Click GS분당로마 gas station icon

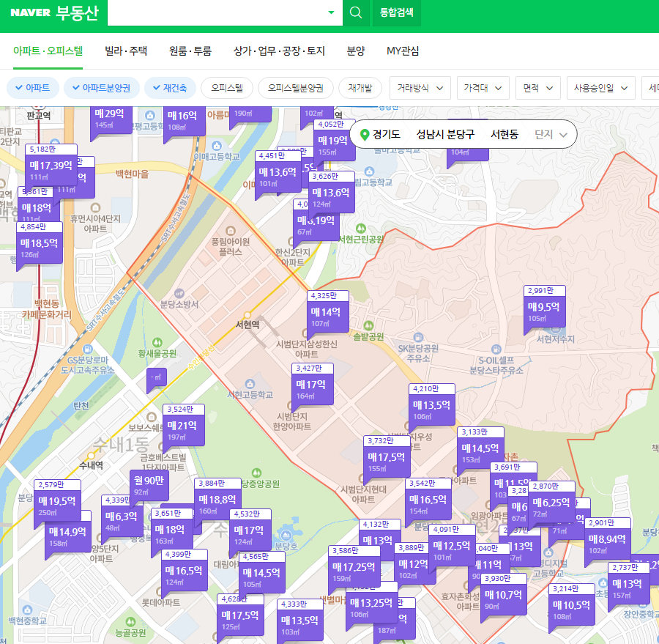coord(87,349)
